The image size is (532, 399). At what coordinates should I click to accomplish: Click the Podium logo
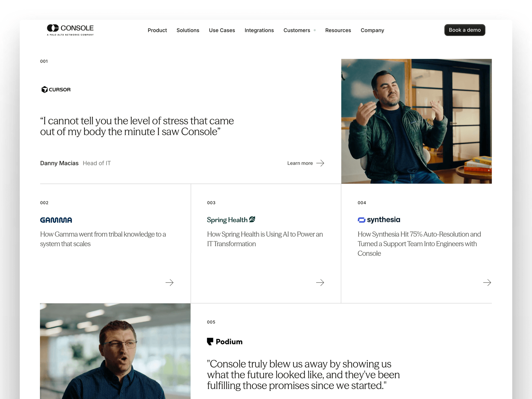point(225,342)
